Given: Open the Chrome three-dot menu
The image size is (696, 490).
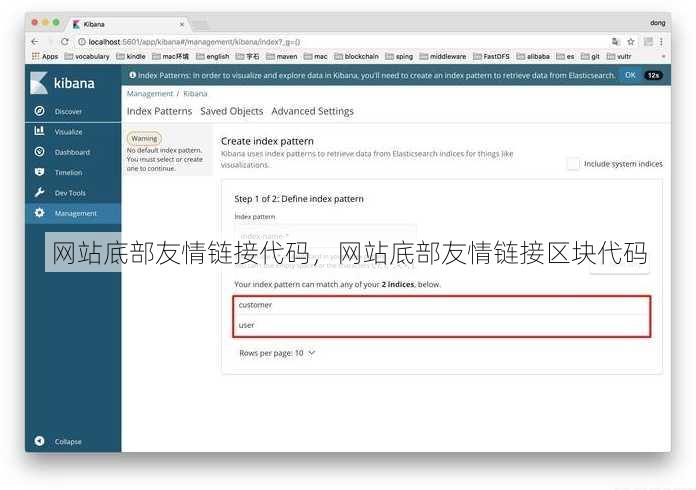Looking at the screenshot, I should click(661, 42).
